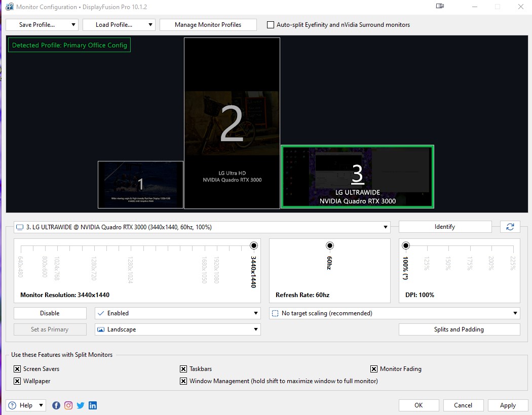The image size is (532, 415).
Task: Open the Twitter social icon link
Action: pyautogui.click(x=81, y=405)
